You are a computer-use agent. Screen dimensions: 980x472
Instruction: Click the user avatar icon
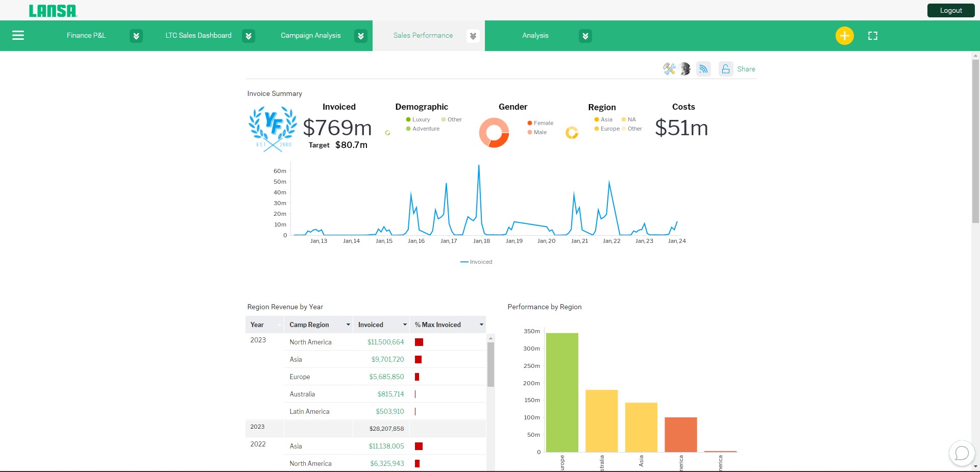tap(685, 69)
